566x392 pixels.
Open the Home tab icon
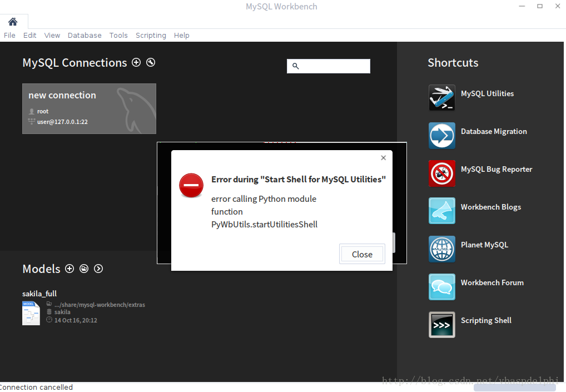tap(13, 22)
